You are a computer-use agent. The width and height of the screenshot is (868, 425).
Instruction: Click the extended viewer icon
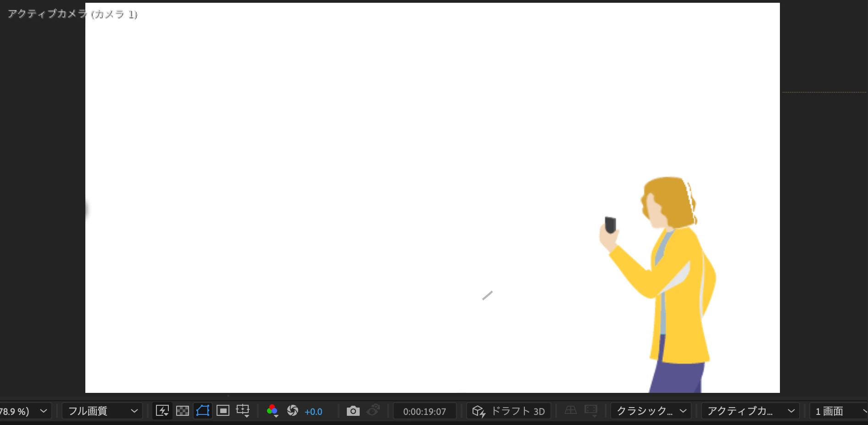pos(591,410)
